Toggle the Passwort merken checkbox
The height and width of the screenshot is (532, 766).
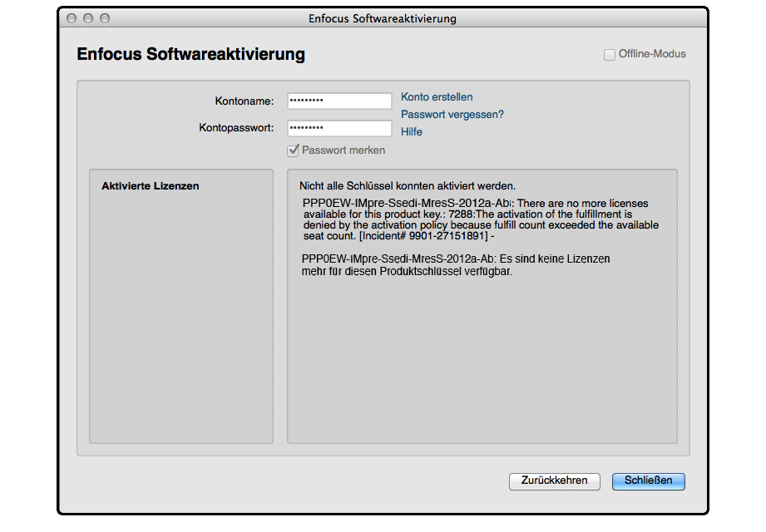[x=293, y=150]
